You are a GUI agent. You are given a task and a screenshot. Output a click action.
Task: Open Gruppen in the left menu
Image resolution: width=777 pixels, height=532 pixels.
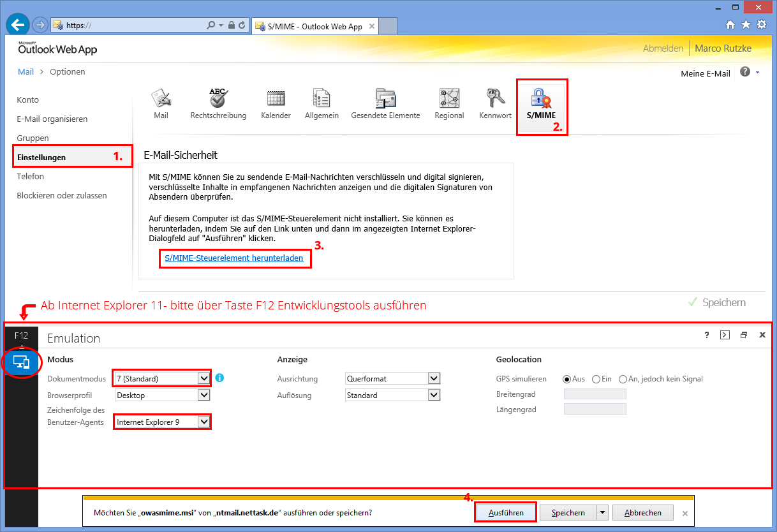[x=33, y=138]
